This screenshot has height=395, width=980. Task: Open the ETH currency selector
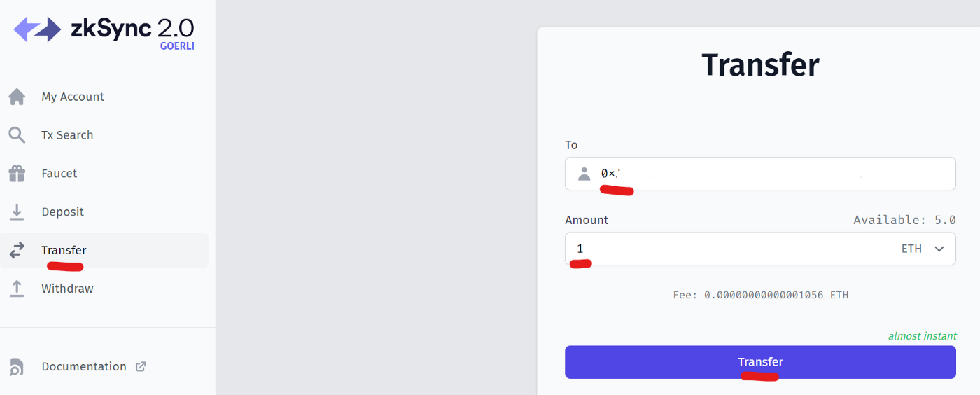(x=912, y=249)
